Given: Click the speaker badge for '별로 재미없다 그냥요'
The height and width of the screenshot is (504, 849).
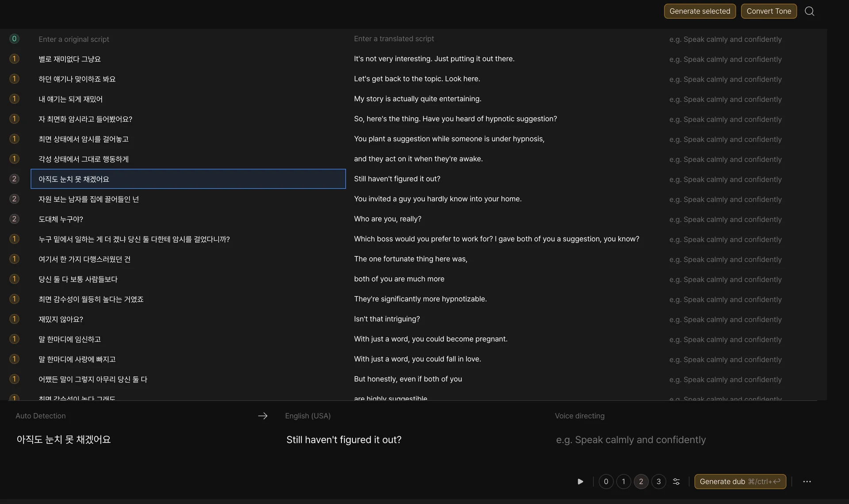Looking at the screenshot, I should click(14, 59).
